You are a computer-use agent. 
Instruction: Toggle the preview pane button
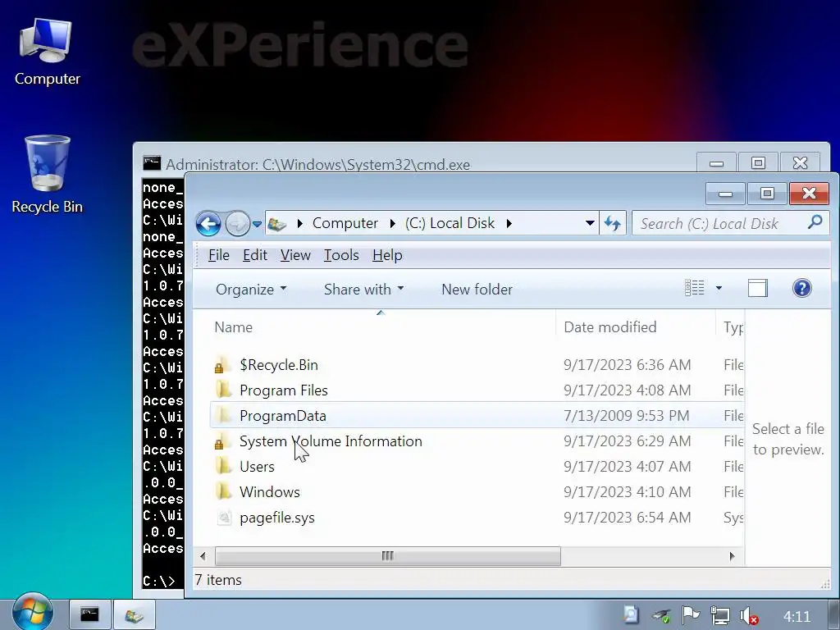click(757, 288)
